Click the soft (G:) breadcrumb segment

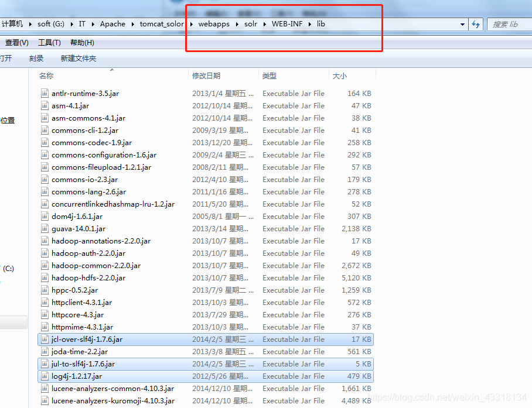tap(51, 24)
